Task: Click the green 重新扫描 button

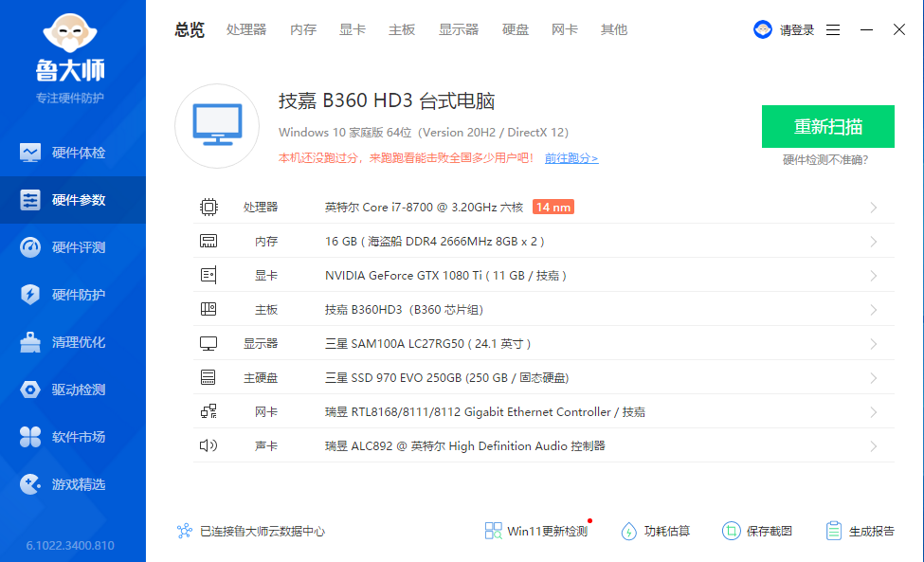Action: coord(828,126)
